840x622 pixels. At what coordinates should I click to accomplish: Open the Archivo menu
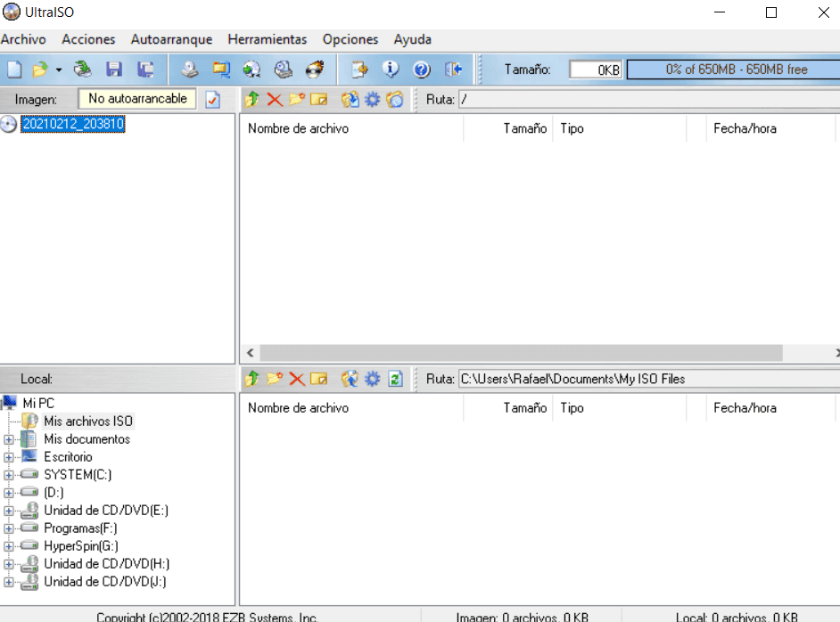23,39
